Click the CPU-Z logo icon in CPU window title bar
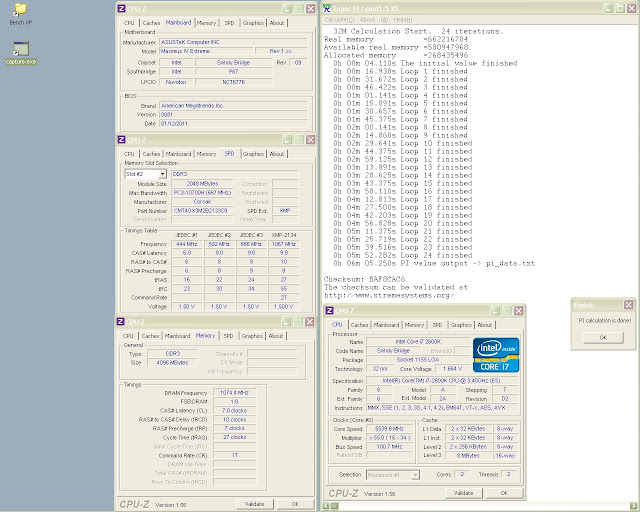 click(329, 311)
